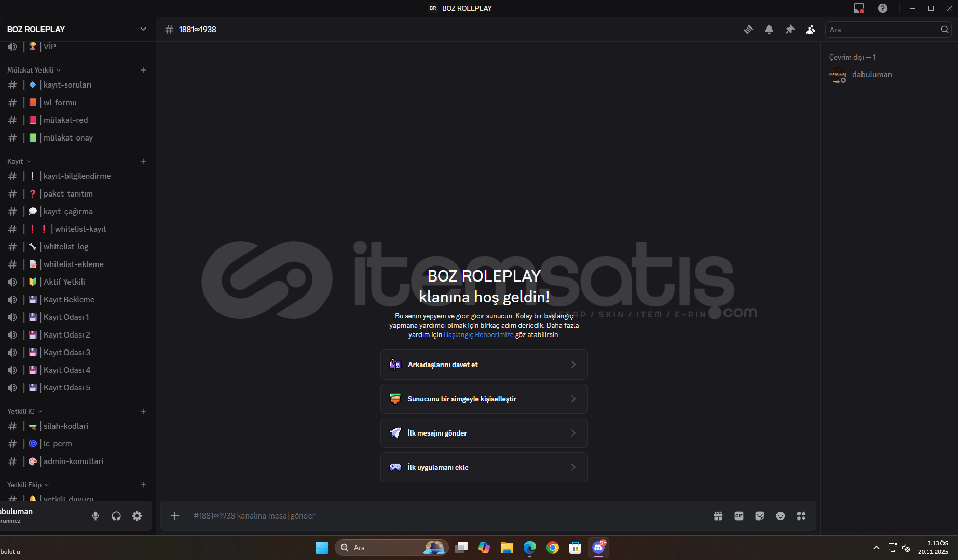Open the Threads icon in channel header
This screenshot has height=560, width=958.
(x=748, y=30)
